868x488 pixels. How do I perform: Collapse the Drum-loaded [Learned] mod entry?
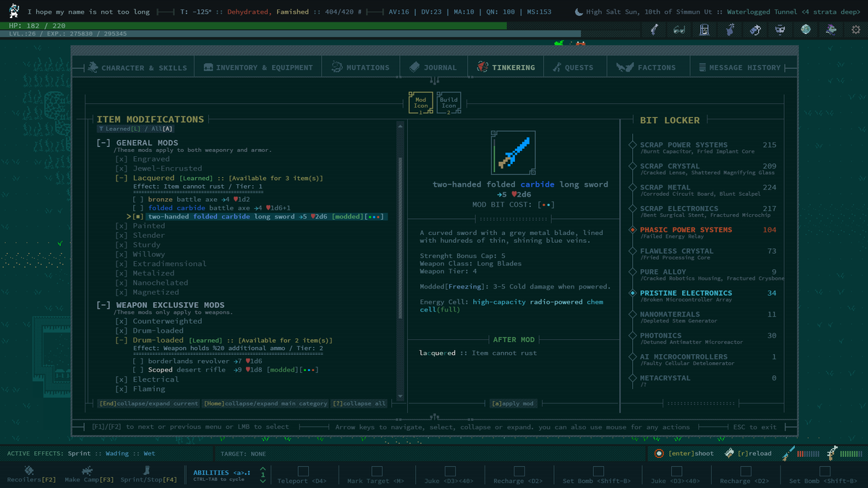click(120, 340)
